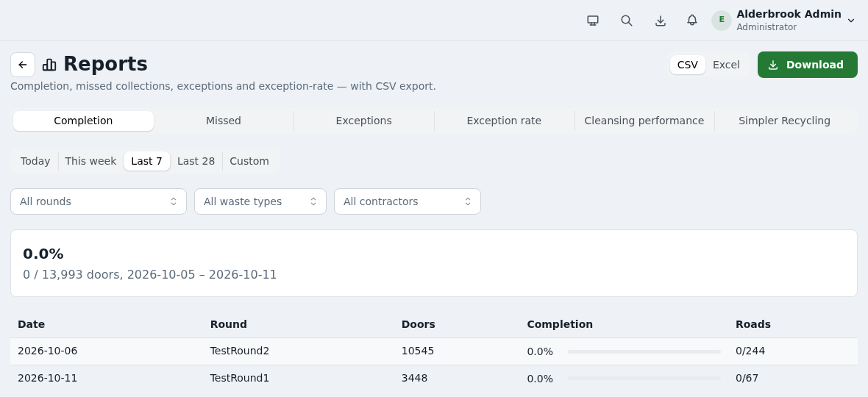
Task: Expand the Alderbrook Admin account menu chevron
Action: tap(851, 21)
